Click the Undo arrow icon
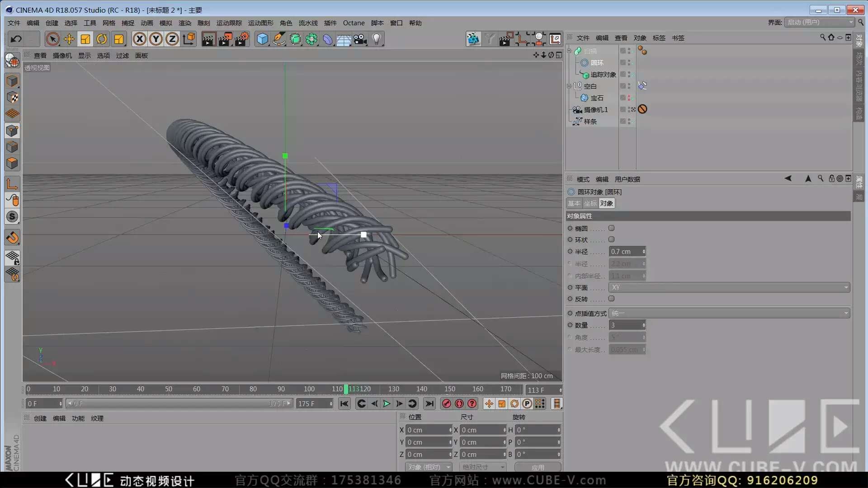 pos(16,39)
